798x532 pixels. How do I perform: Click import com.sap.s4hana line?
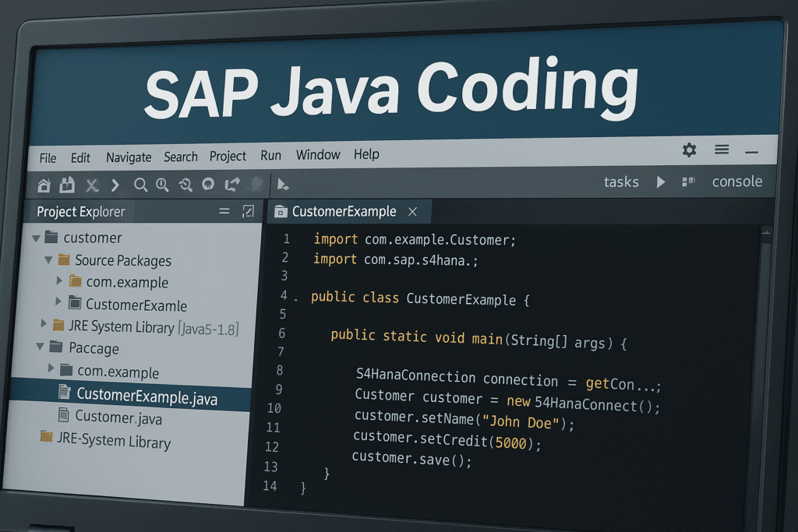[x=395, y=260]
